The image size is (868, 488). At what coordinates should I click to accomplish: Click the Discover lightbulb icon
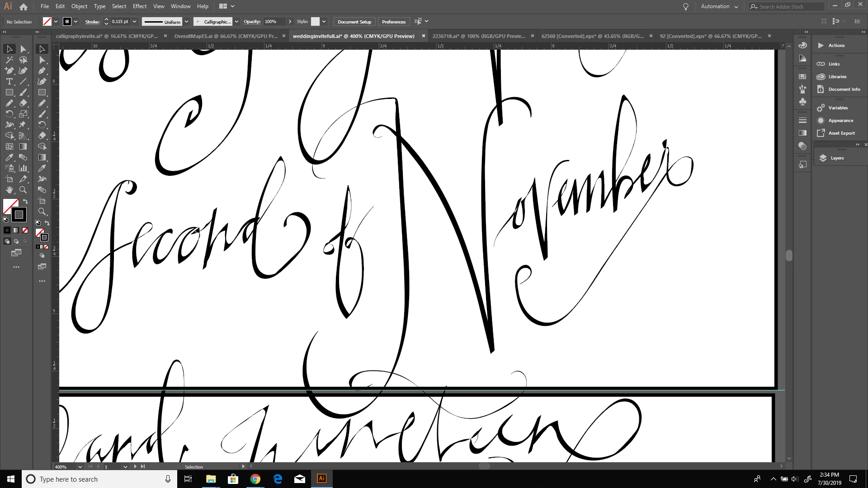pos(685,6)
